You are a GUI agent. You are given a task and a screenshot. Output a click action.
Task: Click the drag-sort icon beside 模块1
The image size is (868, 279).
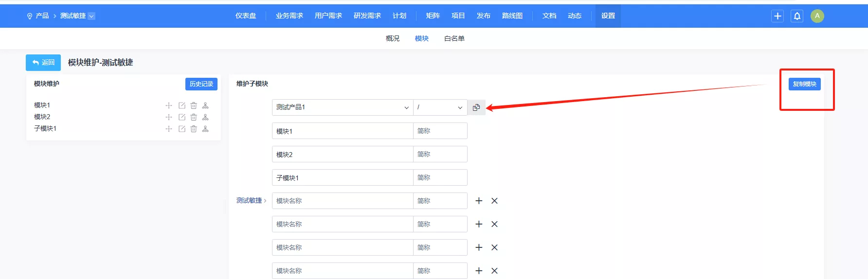click(169, 105)
